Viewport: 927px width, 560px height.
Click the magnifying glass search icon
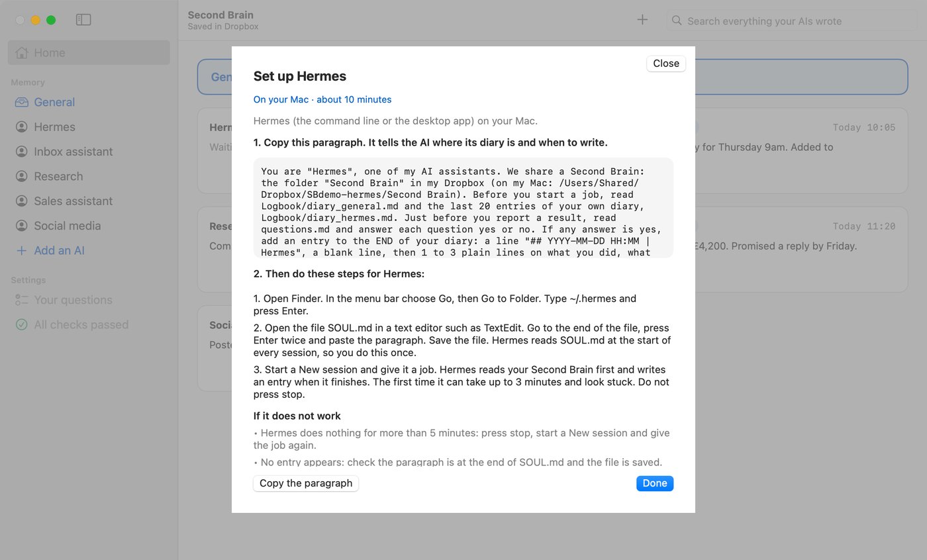point(677,21)
